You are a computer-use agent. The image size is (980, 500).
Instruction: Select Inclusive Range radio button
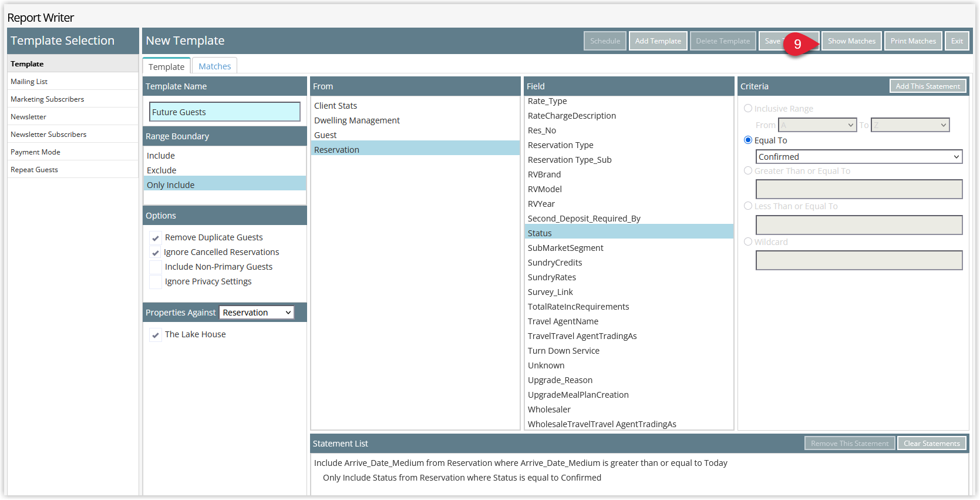click(748, 109)
